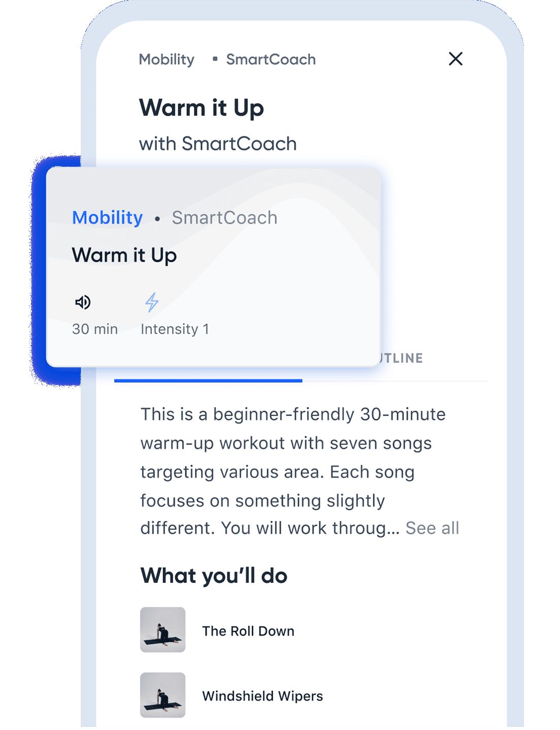560x730 pixels.
Task: Tap the speaker audio icon on the card
Action: click(x=83, y=302)
